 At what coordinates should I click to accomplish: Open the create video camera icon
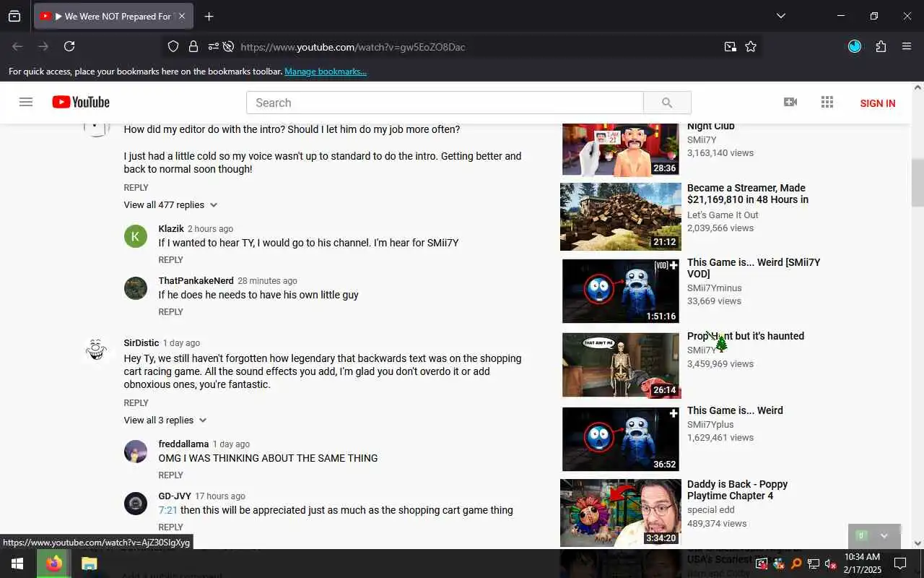click(790, 102)
